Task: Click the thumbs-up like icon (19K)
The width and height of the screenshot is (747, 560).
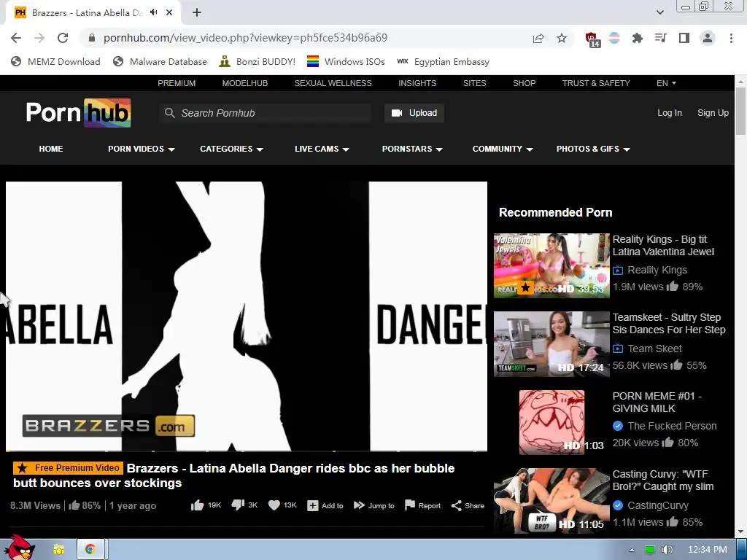Action: pyautogui.click(x=197, y=505)
